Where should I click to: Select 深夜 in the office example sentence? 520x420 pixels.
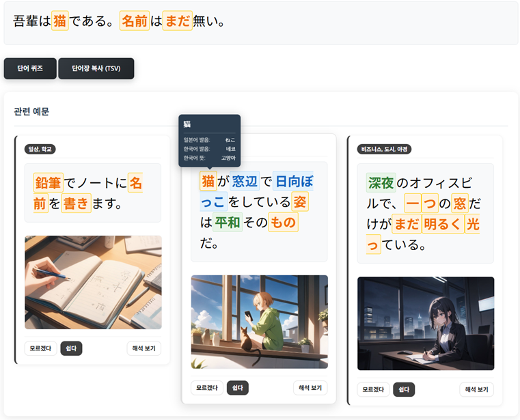click(x=381, y=182)
